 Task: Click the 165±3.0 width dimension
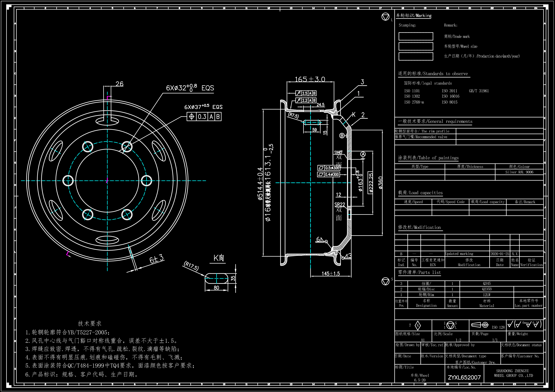click(x=310, y=79)
